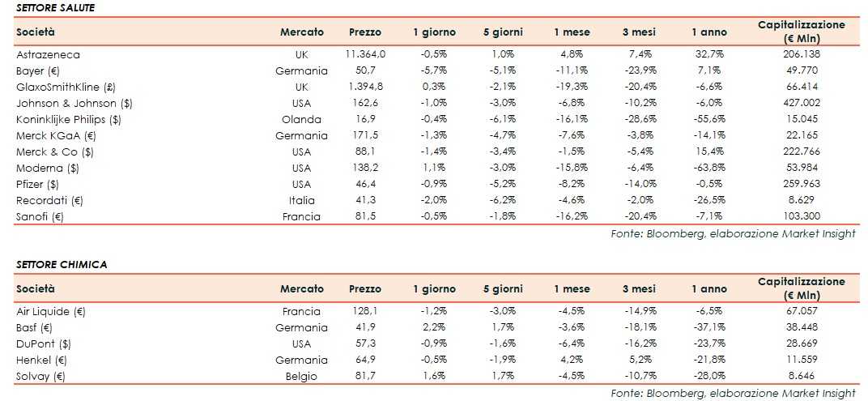
Task: Click the Koninklijke Philips row label
Action: tap(68, 119)
